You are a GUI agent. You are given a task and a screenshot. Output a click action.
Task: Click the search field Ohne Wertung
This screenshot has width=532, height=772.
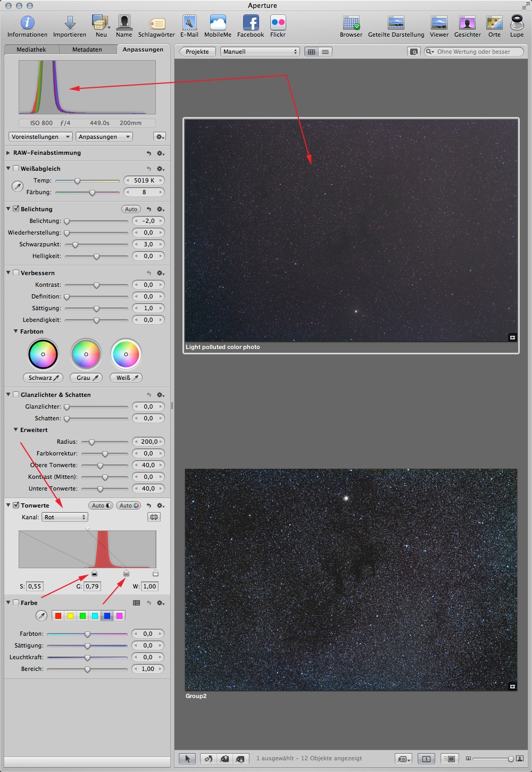[473, 52]
